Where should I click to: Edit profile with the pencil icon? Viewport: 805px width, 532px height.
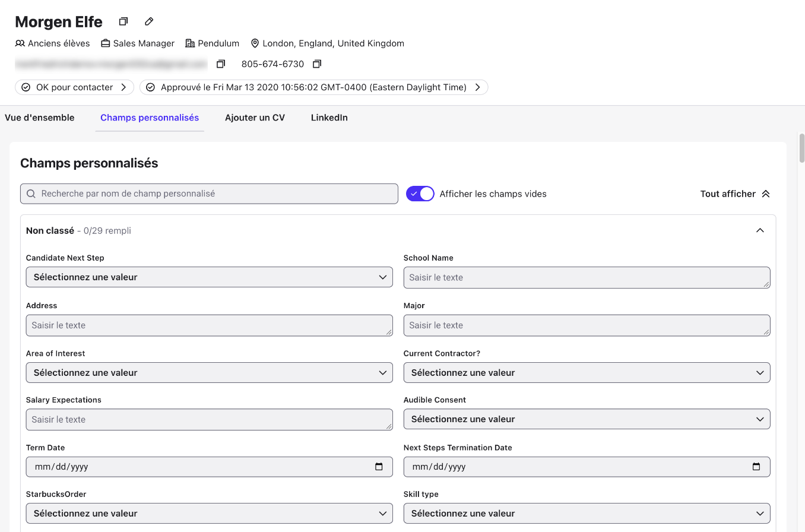coord(149,22)
